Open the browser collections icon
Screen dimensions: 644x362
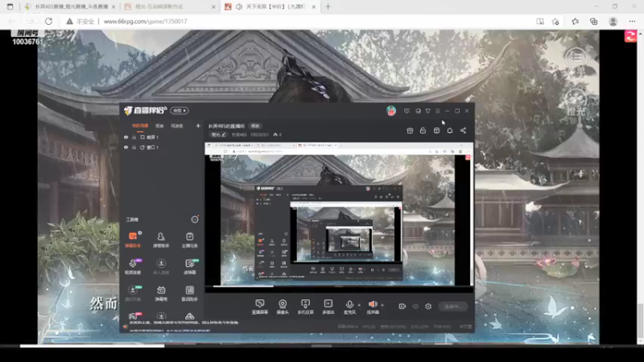pyautogui.click(x=594, y=22)
